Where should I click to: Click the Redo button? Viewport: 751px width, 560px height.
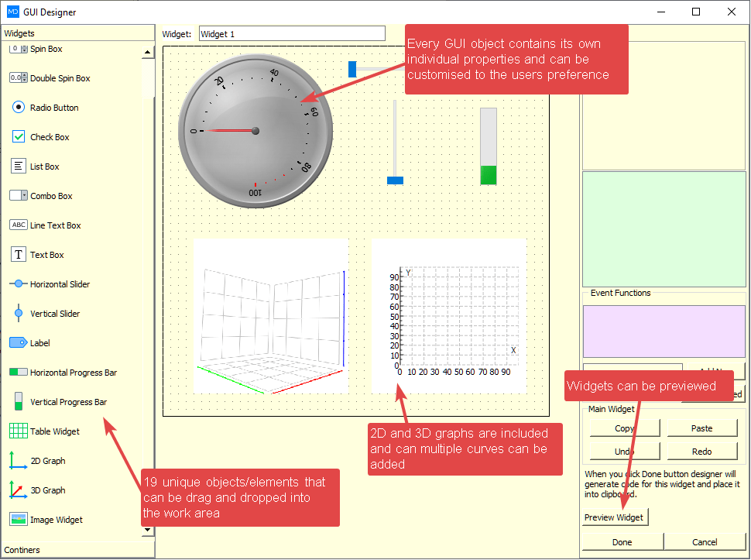click(x=701, y=451)
